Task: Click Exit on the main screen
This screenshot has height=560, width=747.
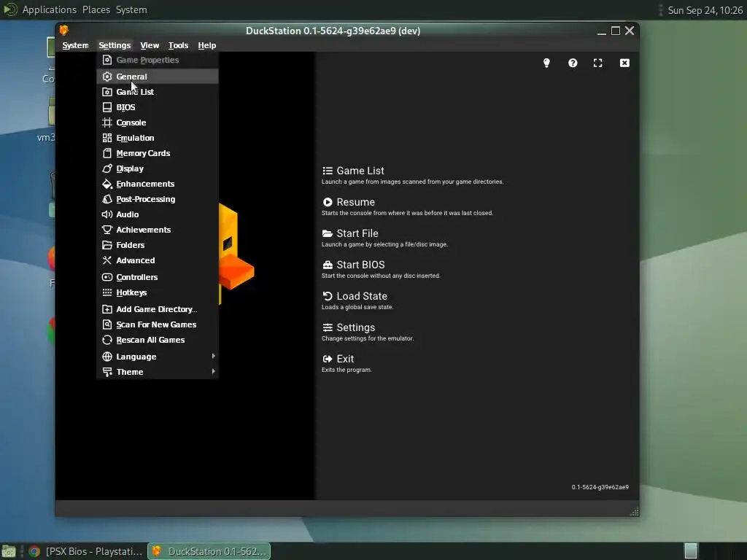Action: 347,363
